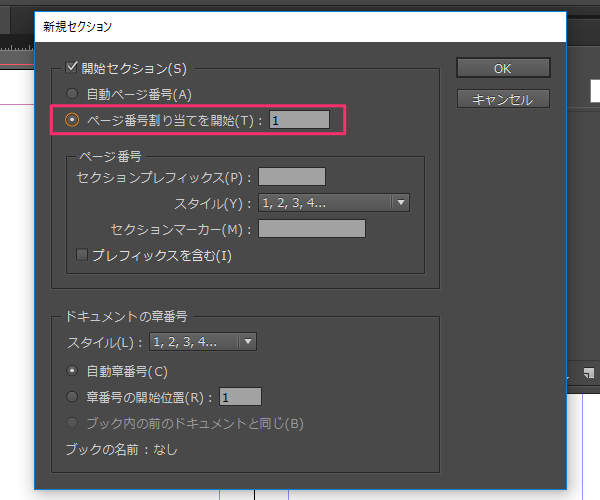600x500 pixels.
Task: Select the 章番号の開始位置(R) radio button
Action: 72,397
